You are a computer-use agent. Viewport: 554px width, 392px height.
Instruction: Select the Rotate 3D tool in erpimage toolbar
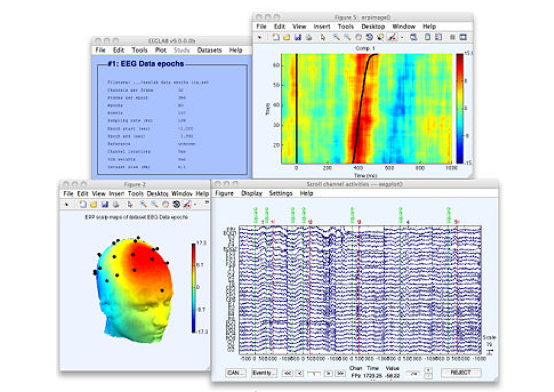[x=369, y=37]
